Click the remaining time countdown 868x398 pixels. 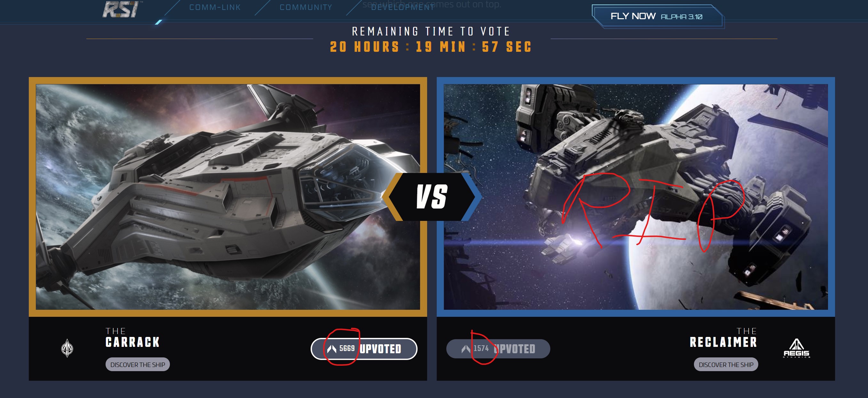431,47
